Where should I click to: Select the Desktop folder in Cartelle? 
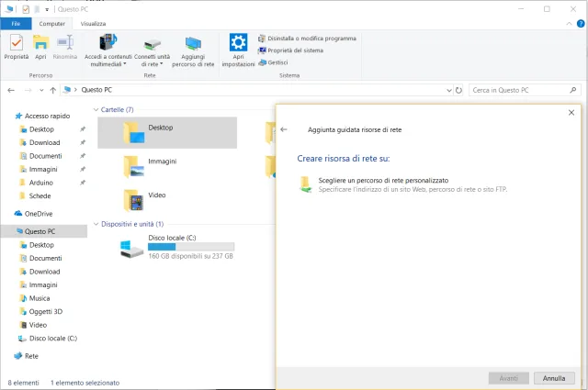pyautogui.click(x=167, y=133)
